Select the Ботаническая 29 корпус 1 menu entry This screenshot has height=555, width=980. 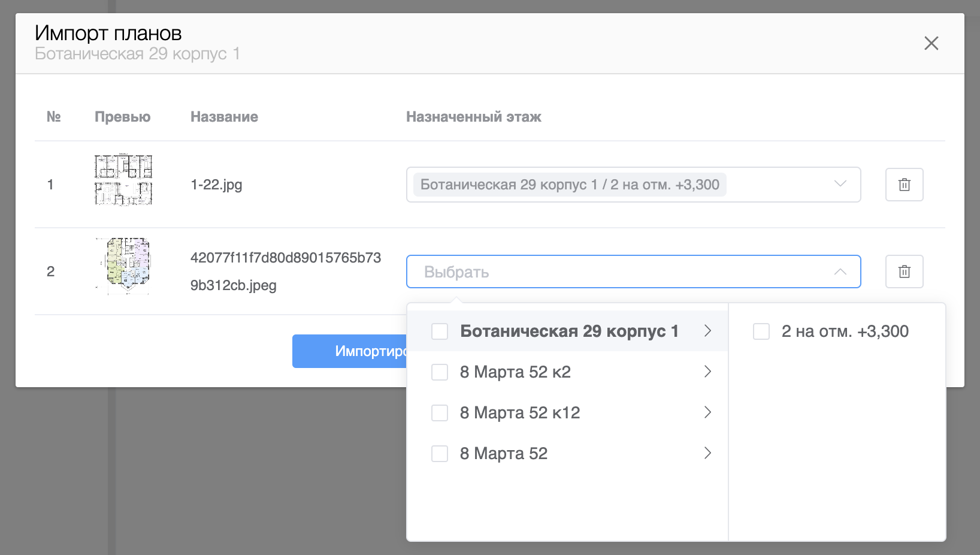point(569,331)
